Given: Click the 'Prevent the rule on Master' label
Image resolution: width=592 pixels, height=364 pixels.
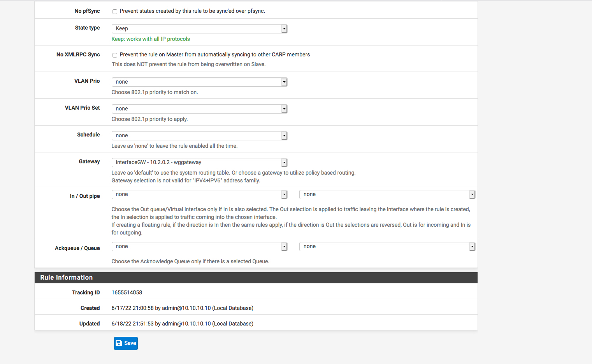Looking at the screenshot, I should pyautogui.click(x=215, y=54).
